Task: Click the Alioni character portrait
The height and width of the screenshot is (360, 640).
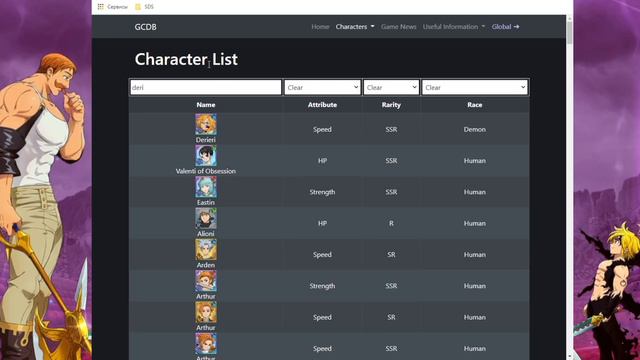Action: 206,218
